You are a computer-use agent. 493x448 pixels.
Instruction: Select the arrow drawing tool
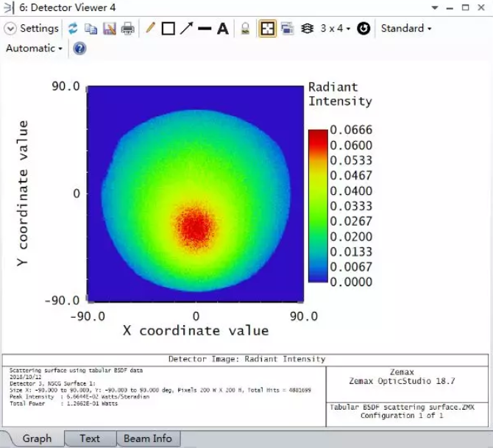(x=186, y=29)
